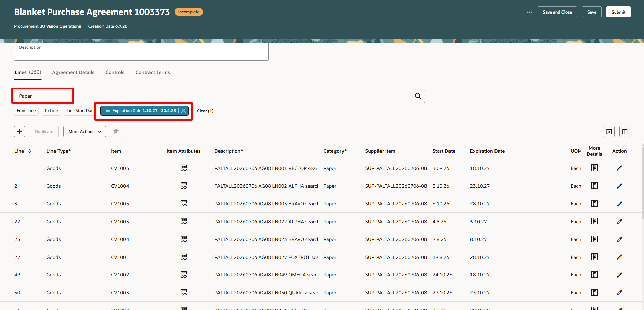Switch to the Controls tab

(115, 72)
